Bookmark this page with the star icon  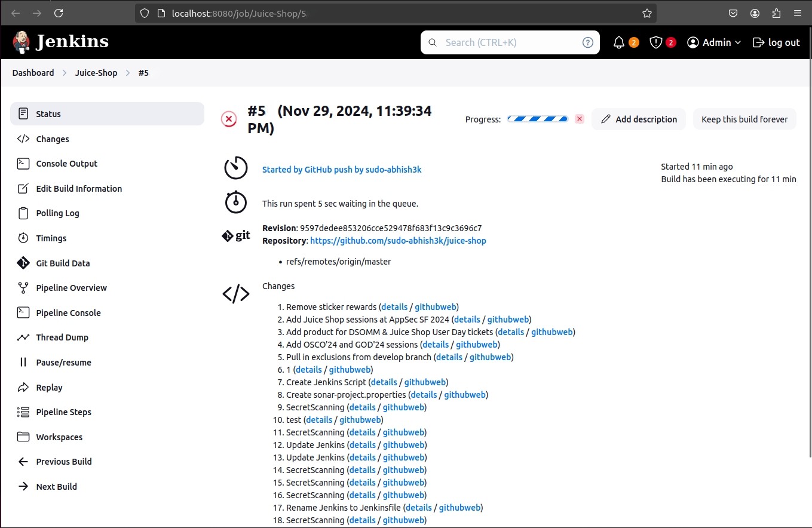(647, 13)
